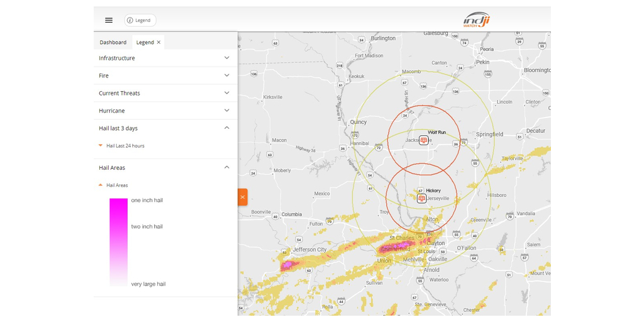Toggle the Hail Areas sublayer triangle
This screenshot has width=644, height=322.
click(x=101, y=185)
